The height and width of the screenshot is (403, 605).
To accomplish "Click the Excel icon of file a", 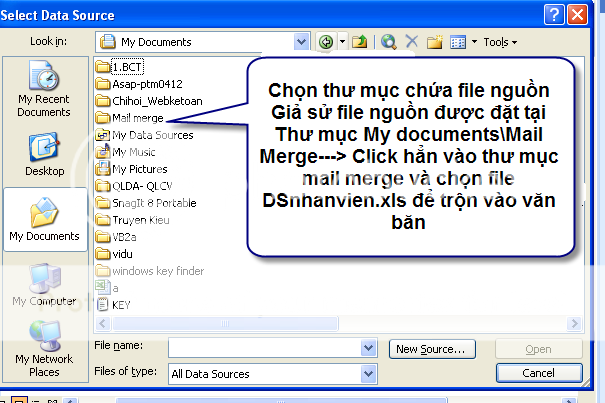I will pos(102,287).
